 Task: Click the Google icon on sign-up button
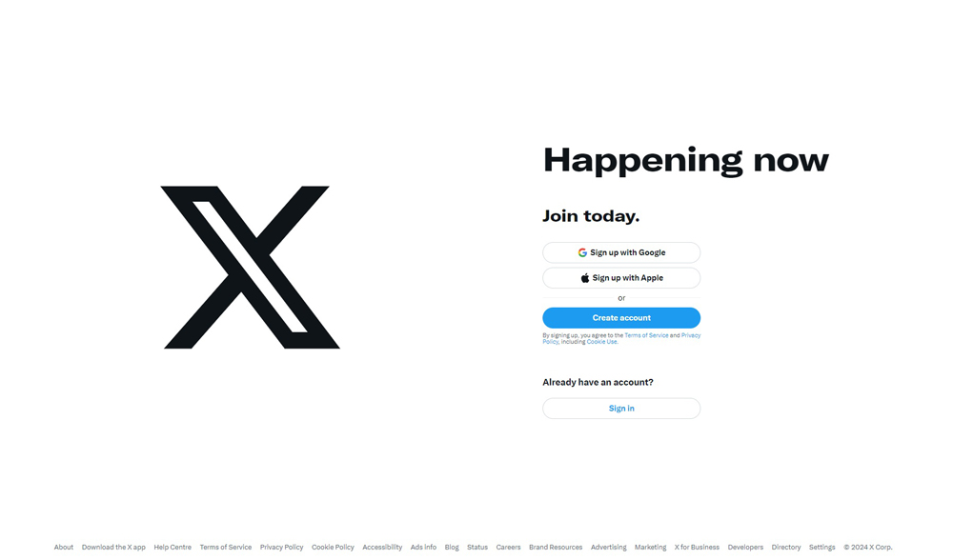tap(582, 252)
